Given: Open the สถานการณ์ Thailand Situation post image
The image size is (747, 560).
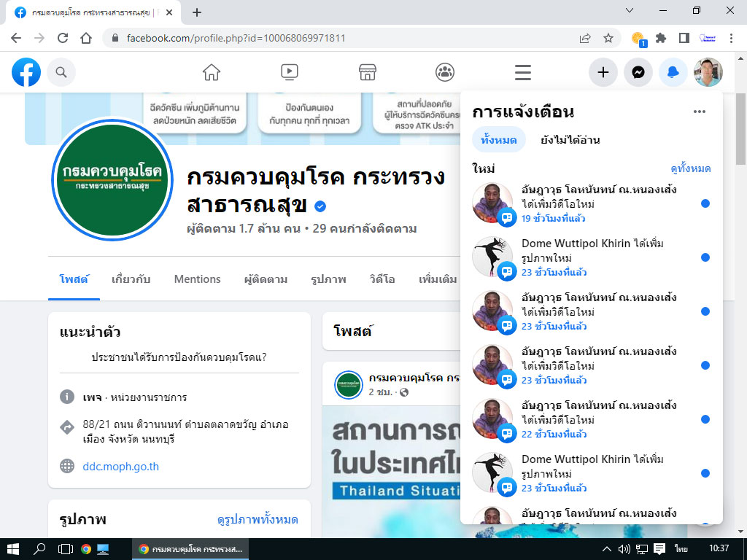Looking at the screenshot, I should (392, 472).
